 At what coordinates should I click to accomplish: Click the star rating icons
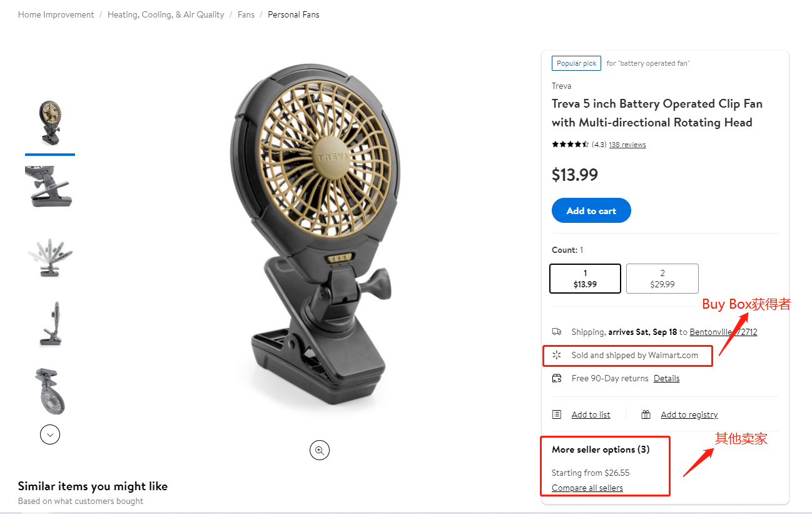tap(570, 145)
